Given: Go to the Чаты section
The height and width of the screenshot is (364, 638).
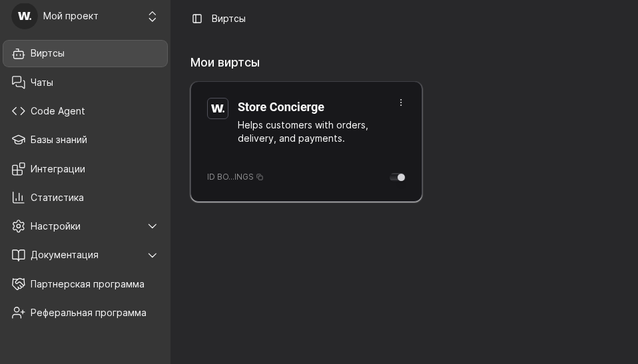Looking at the screenshot, I should [x=42, y=83].
